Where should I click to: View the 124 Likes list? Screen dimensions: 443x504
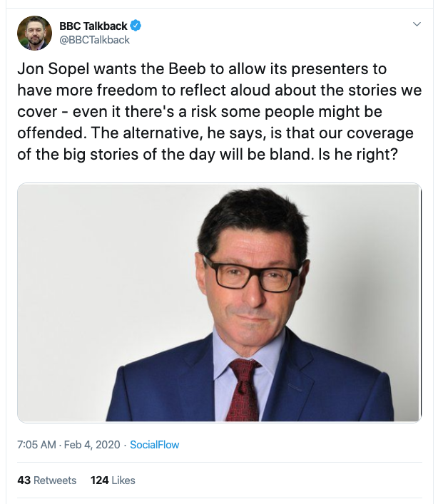[x=113, y=480]
